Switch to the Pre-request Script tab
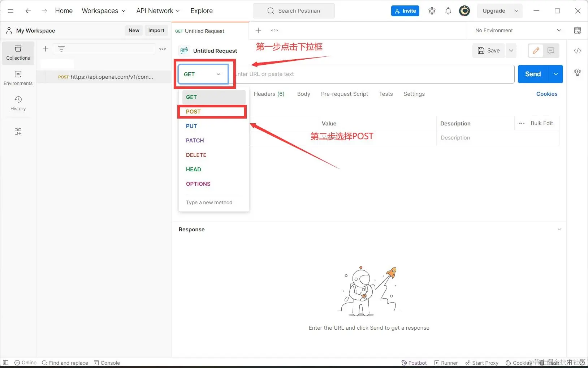588x368 pixels. click(x=344, y=94)
